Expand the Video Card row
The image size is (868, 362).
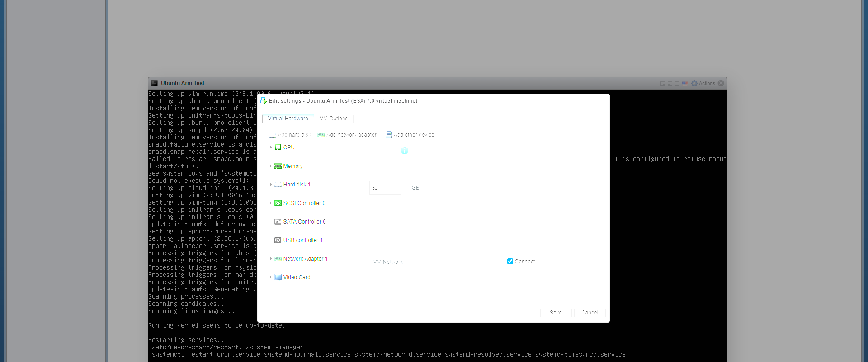click(x=271, y=277)
